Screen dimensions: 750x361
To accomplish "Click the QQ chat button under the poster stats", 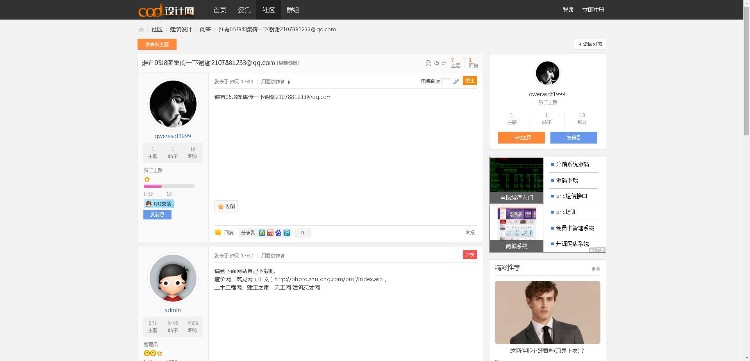I will click(158, 204).
